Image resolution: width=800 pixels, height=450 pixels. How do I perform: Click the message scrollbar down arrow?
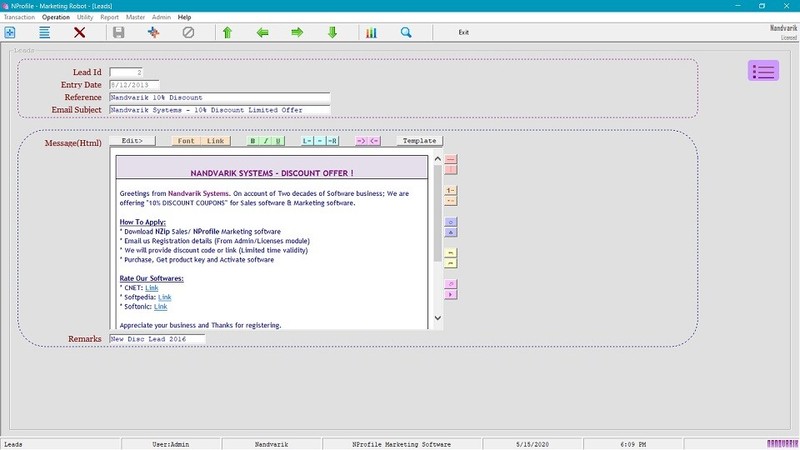point(438,317)
